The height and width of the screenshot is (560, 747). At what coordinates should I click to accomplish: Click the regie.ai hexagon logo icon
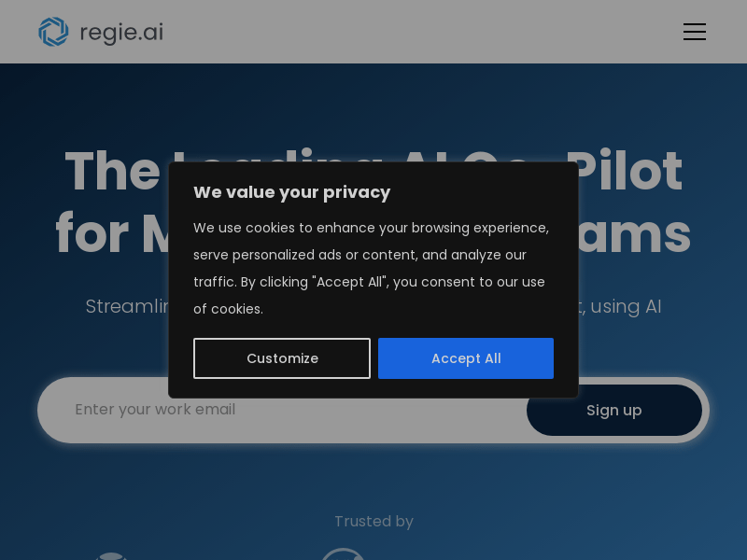coord(53,32)
